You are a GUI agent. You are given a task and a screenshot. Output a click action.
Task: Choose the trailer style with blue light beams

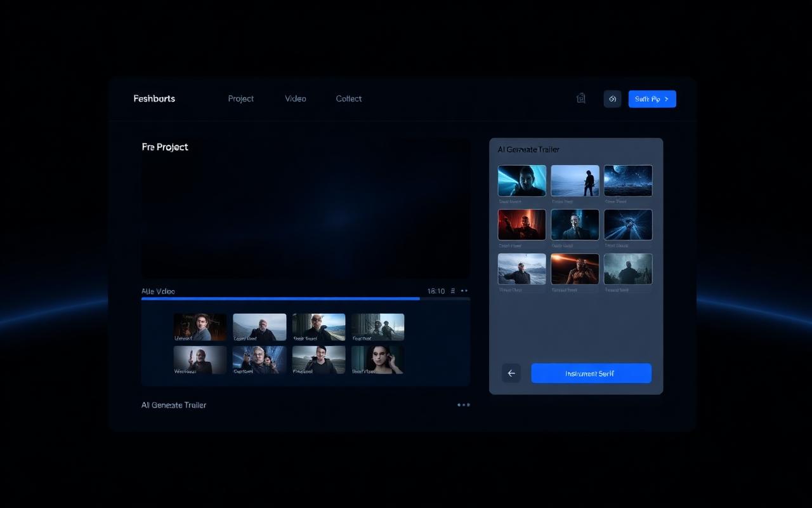[522, 181]
